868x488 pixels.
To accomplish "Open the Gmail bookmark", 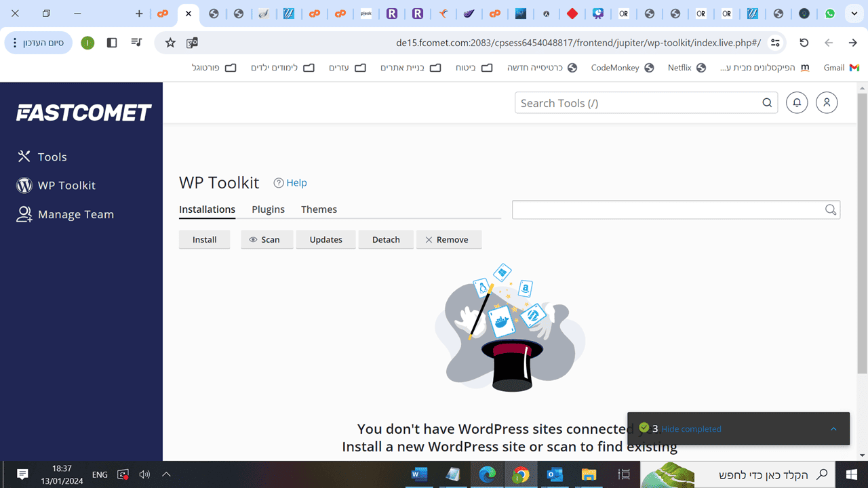I will (x=842, y=68).
